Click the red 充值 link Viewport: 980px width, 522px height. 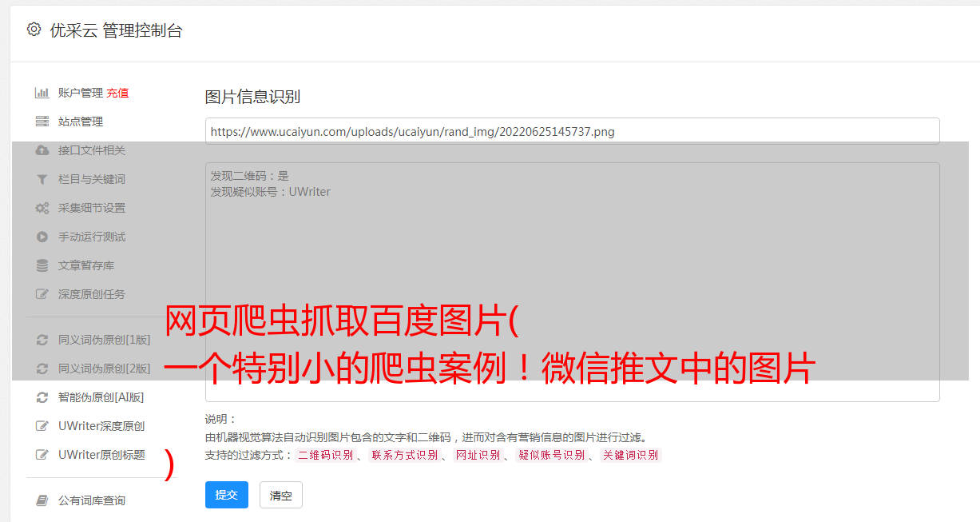click(x=117, y=93)
